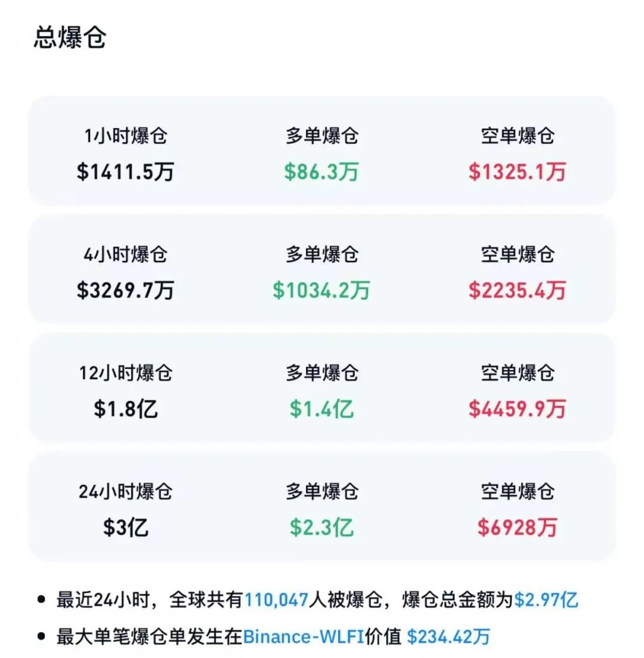Click the green $2.3亿 long liquidation figure
Screen dimensions: 644x658
point(321,527)
